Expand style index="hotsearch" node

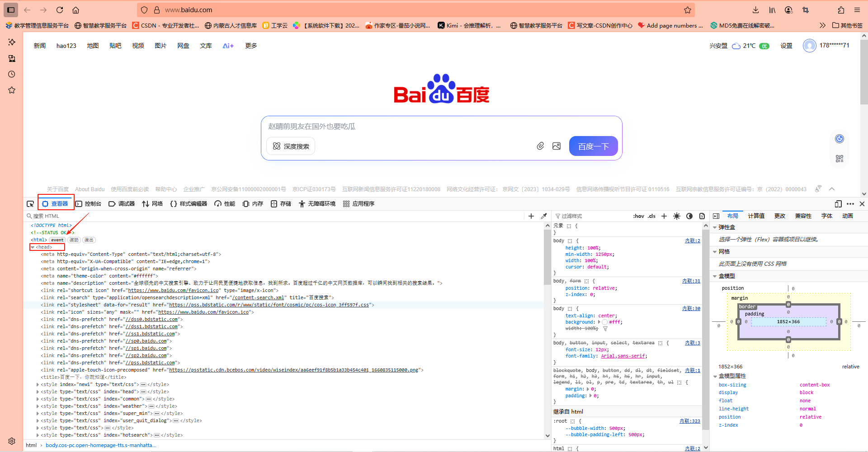(38, 435)
